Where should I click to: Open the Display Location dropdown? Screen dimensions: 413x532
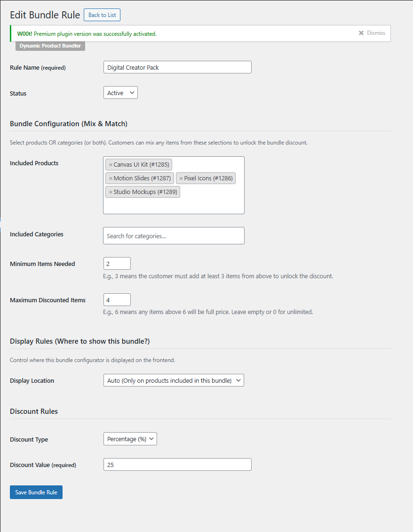[x=174, y=380]
